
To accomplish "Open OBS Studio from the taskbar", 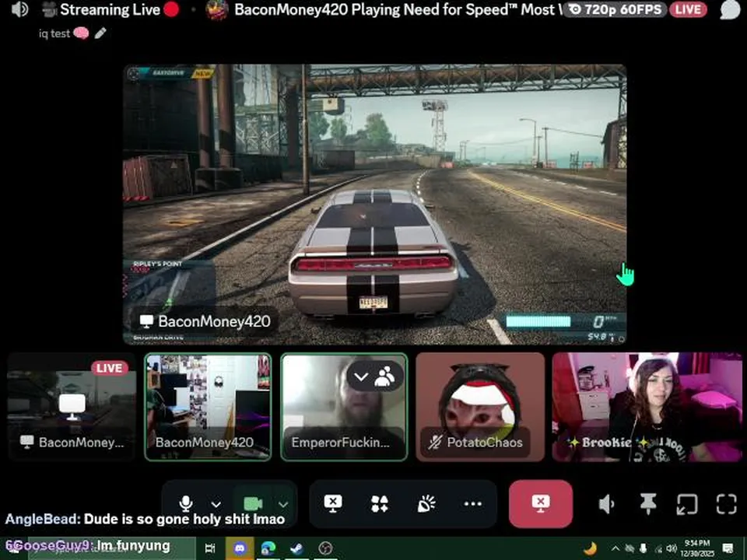I will pos(325,548).
